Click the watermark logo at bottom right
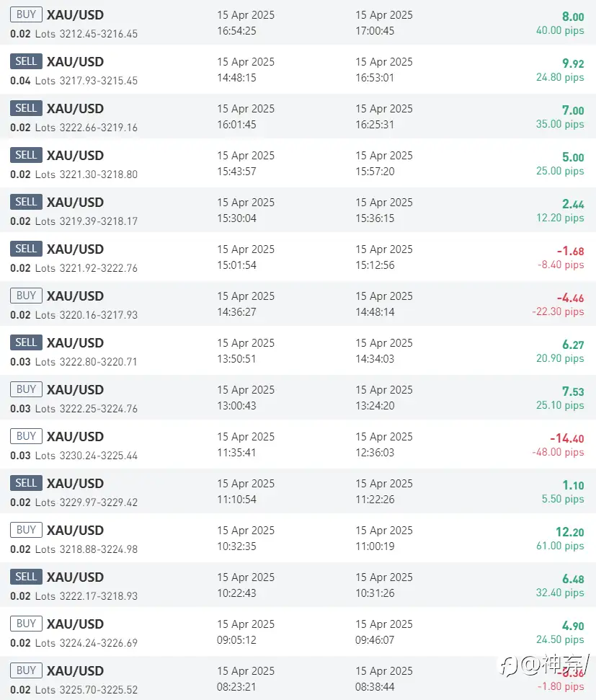Screen dimensions: 596x700 point(543,665)
